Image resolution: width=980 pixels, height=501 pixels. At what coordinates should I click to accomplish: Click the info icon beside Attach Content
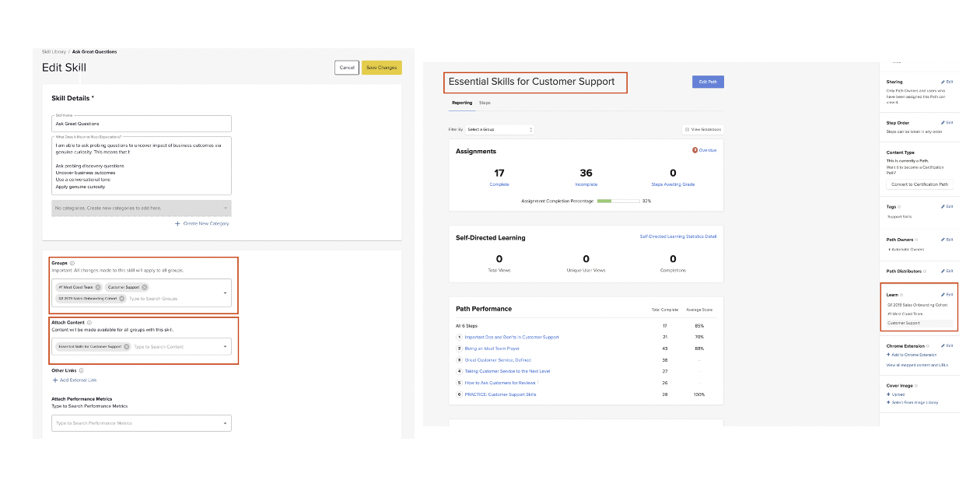pyautogui.click(x=89, y=322)
